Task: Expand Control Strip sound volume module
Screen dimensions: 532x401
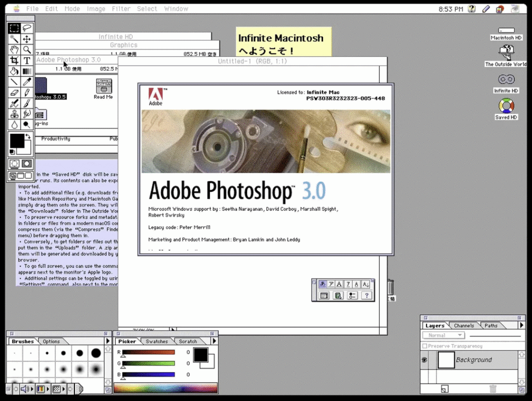Action: click(x=27, y=389)
